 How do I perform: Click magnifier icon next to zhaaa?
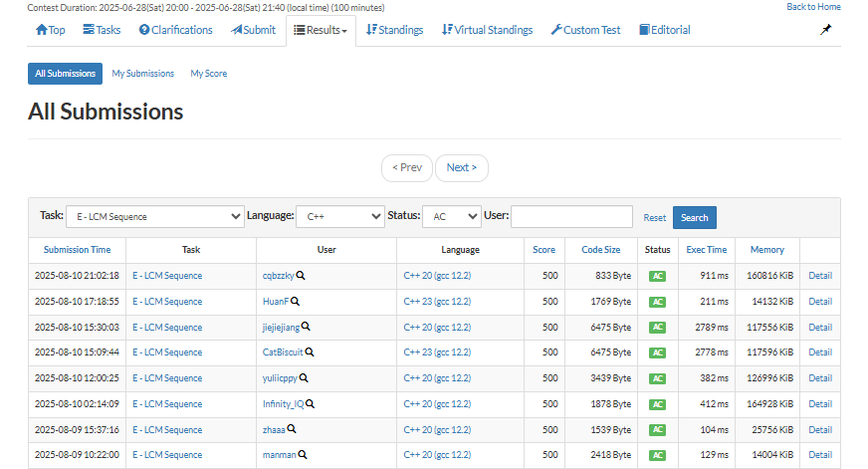(x=292, y=429)
